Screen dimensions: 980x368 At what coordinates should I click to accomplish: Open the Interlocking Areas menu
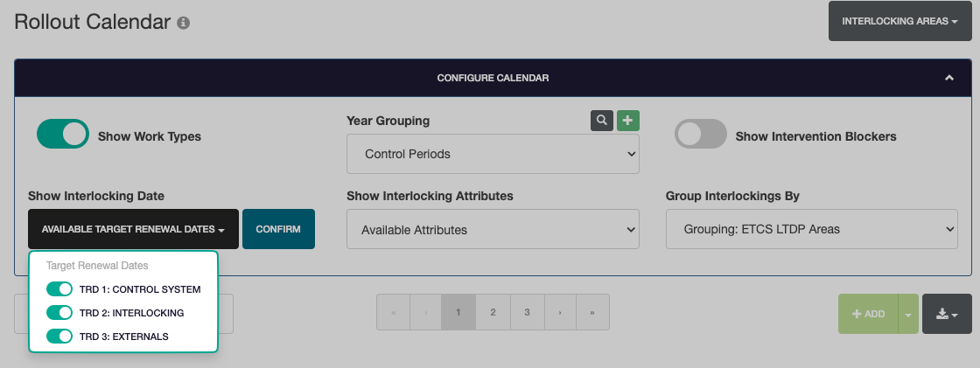coord(899,21)
